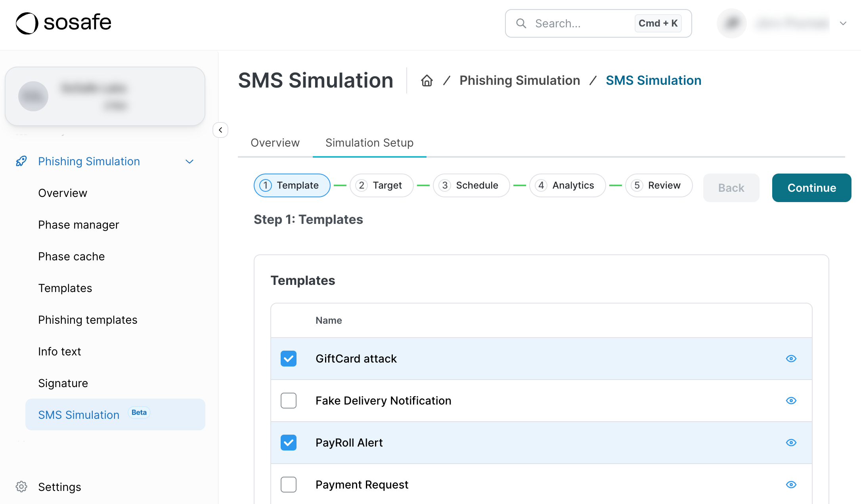Check the Fake Delivery Notification checkbox

point(289,401)
